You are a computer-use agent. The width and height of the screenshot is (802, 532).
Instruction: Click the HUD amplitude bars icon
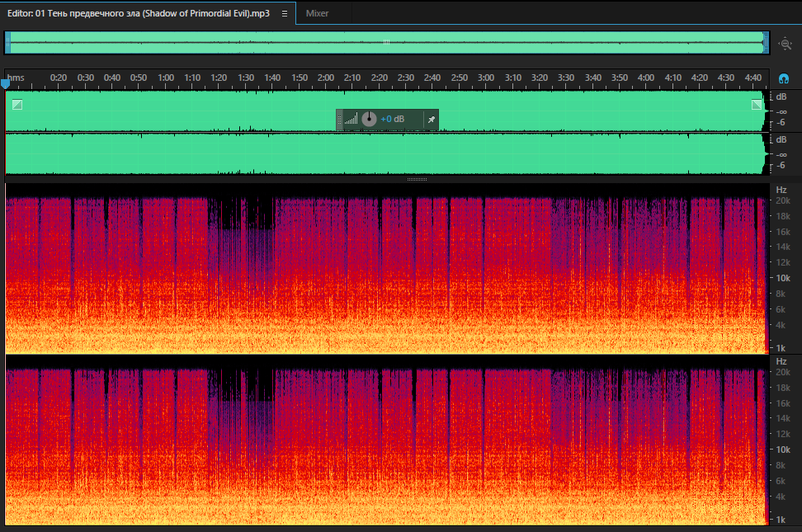(x=351, y=120)
